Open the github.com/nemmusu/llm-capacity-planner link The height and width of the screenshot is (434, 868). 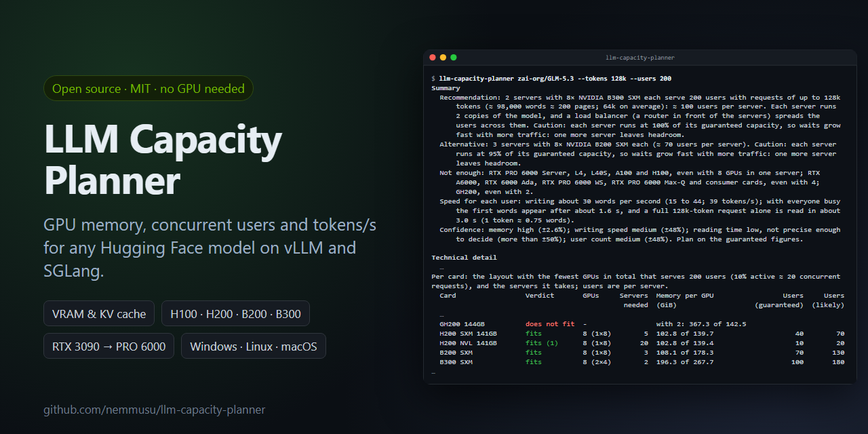(155, 410)
